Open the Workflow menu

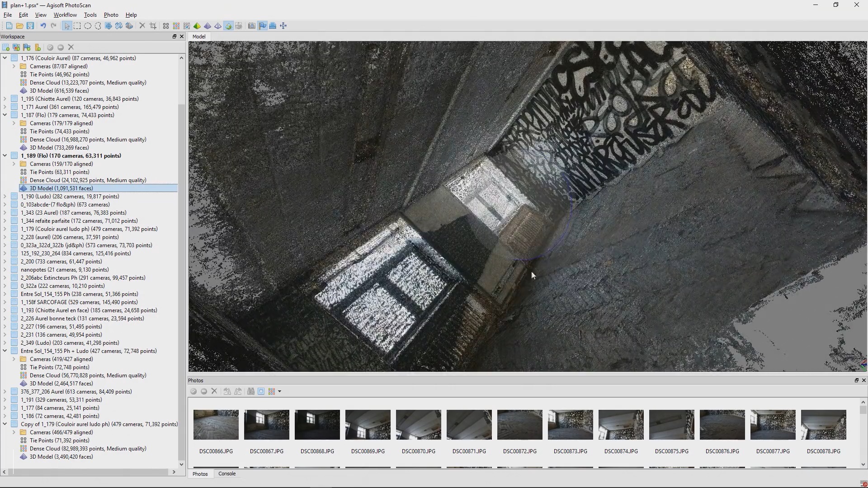pyautogui.click(x=65, y=14)
